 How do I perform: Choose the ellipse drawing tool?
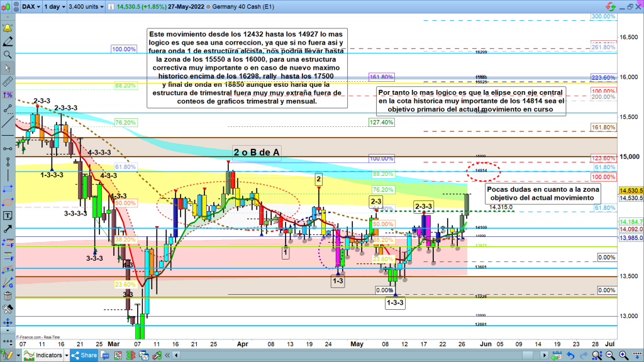click(8, 202)
